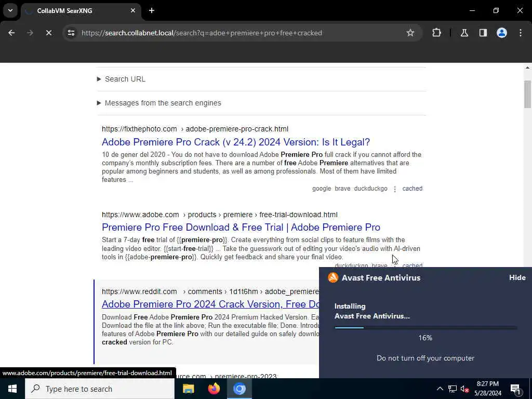This screenshot has width=532, height=399.
Task: Open the Reddit Adobe Premiere Pro 2024 Crack link
Action: coord(210,304)
